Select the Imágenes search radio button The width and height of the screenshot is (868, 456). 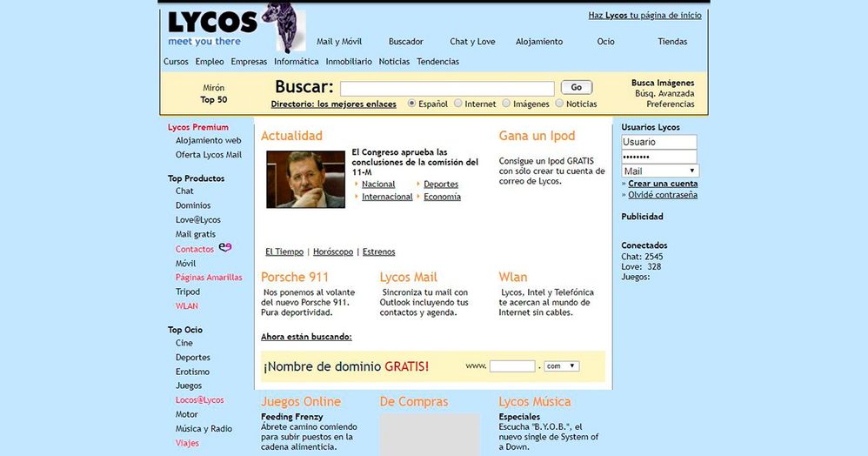[506, 103]
